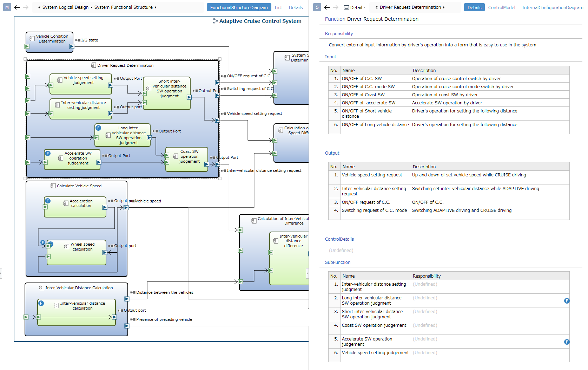
Task: Click the Wheel speed calculation function icon
Action: click(67, 247)
